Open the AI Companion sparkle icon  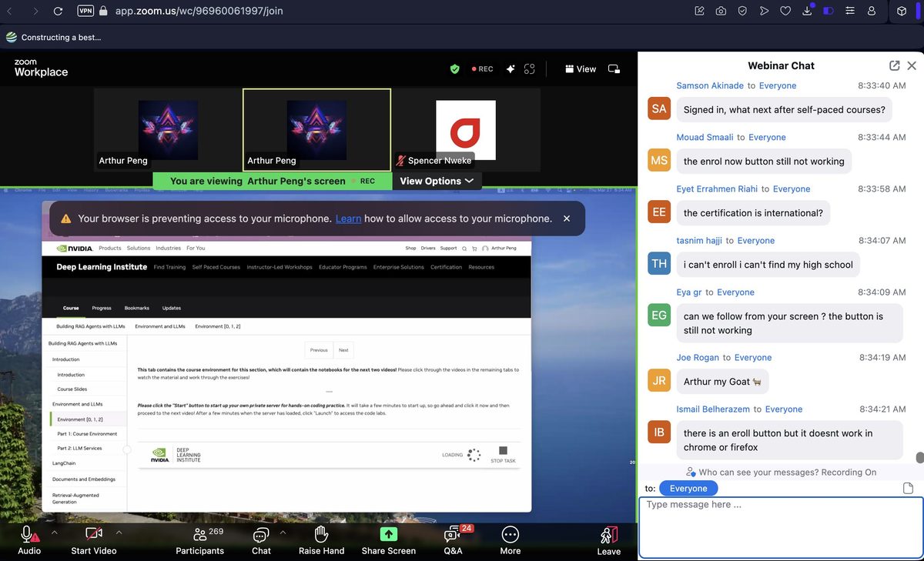[510, 68]
